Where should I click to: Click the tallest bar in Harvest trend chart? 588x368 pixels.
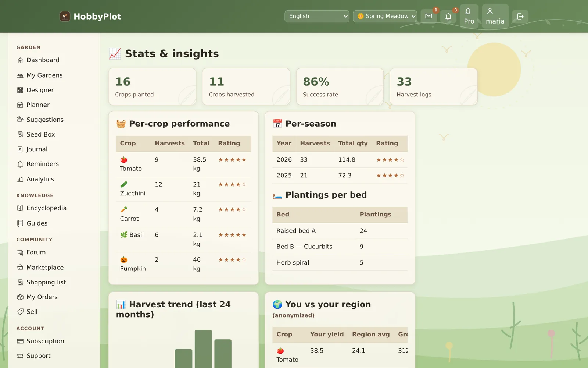click(x=203, y=349)
